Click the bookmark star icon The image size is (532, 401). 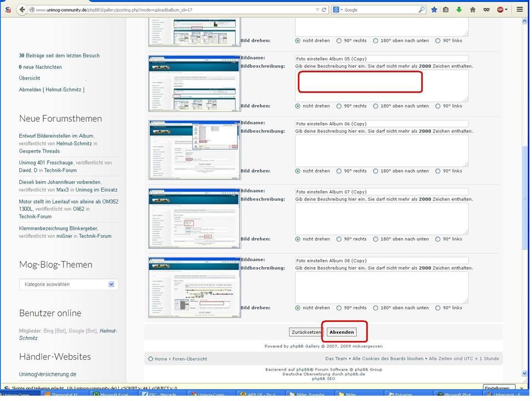(x=434, y=9)
